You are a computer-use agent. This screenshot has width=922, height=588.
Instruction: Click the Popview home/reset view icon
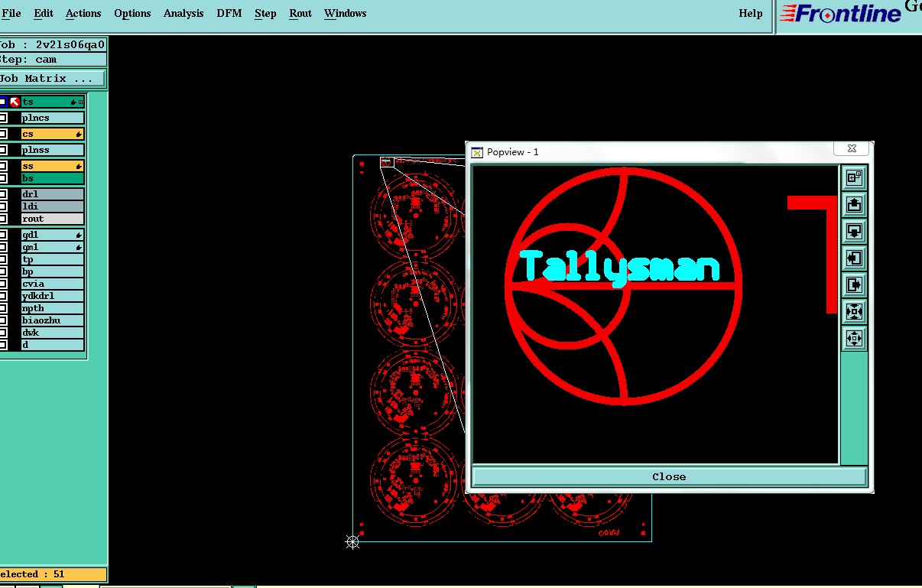[x=854, y=178]
